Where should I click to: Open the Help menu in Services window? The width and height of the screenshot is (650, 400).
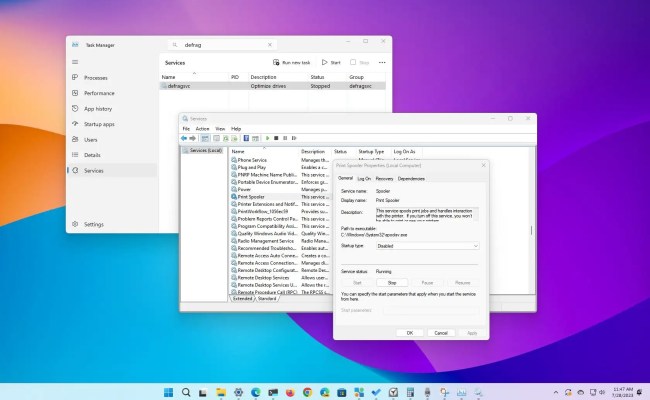[236, 129]
